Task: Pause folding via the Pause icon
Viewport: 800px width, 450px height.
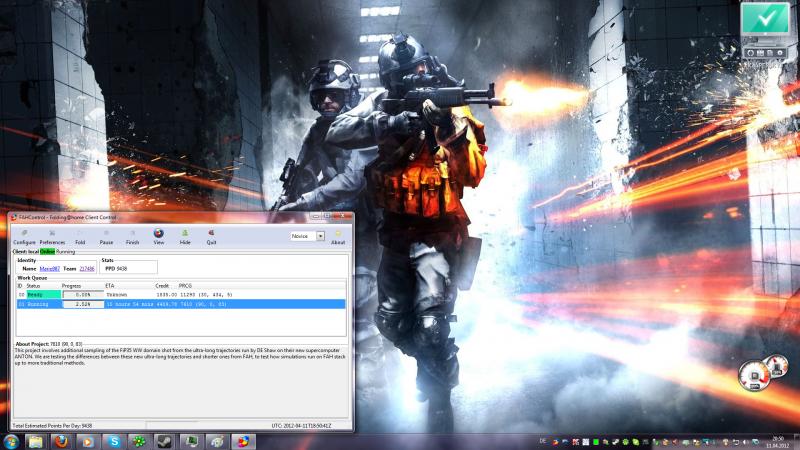Action: 106,237
